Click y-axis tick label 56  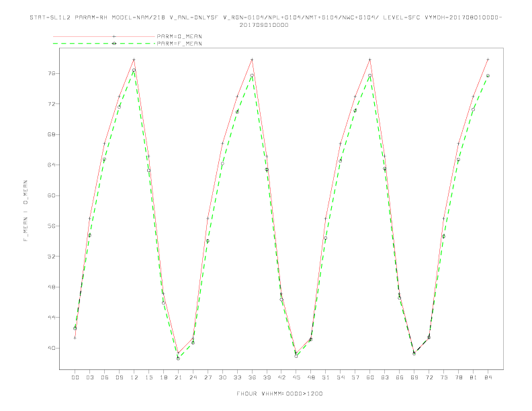[51, 226]
